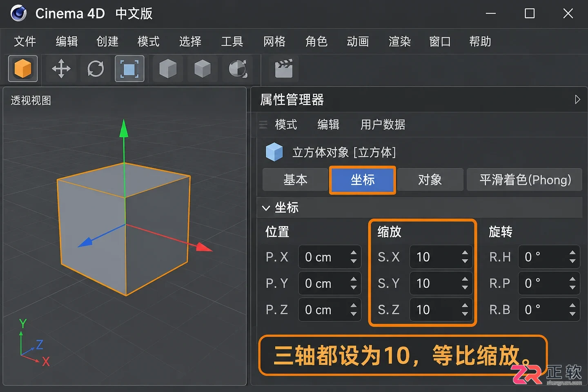The image size is (588, 392).
Task: Click the R.P rotation input field
Action: click(x=549, y=283)
